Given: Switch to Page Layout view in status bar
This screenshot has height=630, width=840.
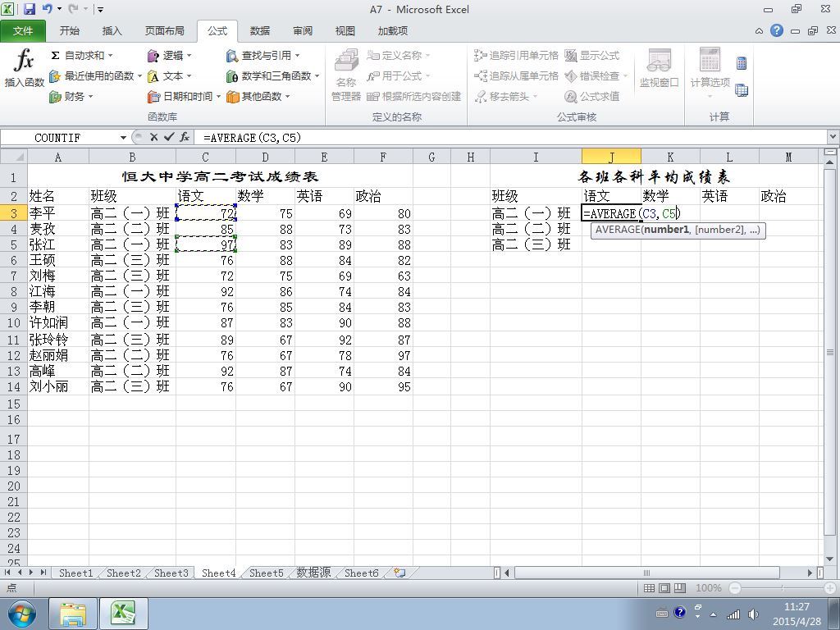Looking at the screenshot, I should [x=664, y=588].
